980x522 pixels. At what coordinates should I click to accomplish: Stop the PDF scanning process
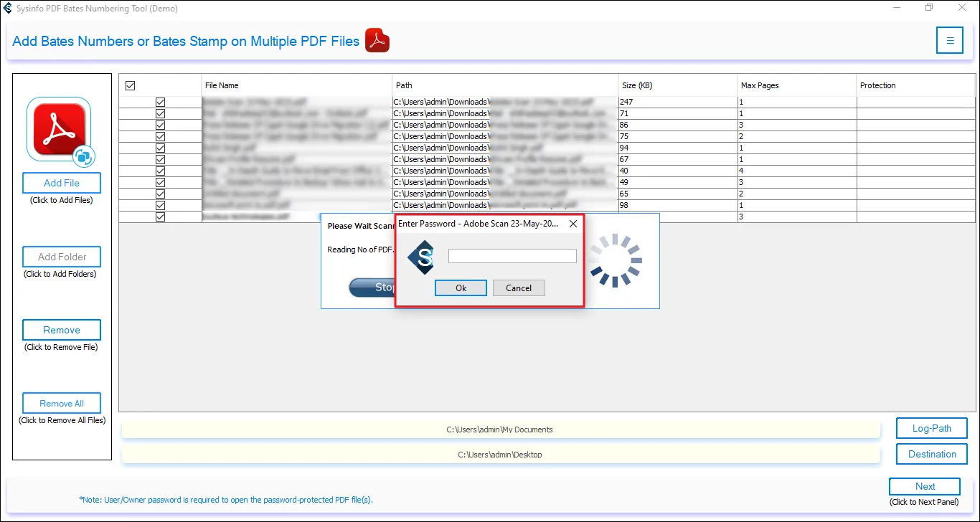(372, 288)
